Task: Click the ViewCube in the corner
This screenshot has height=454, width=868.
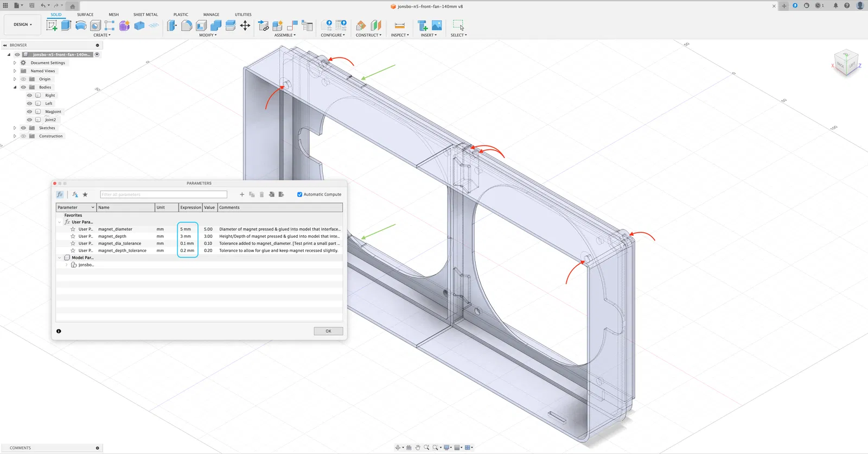Action: tap(846, 62)
